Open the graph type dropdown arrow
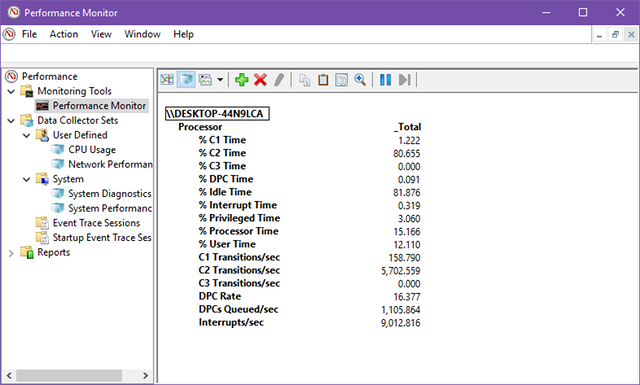640x385 pixels. pos(220,80)
